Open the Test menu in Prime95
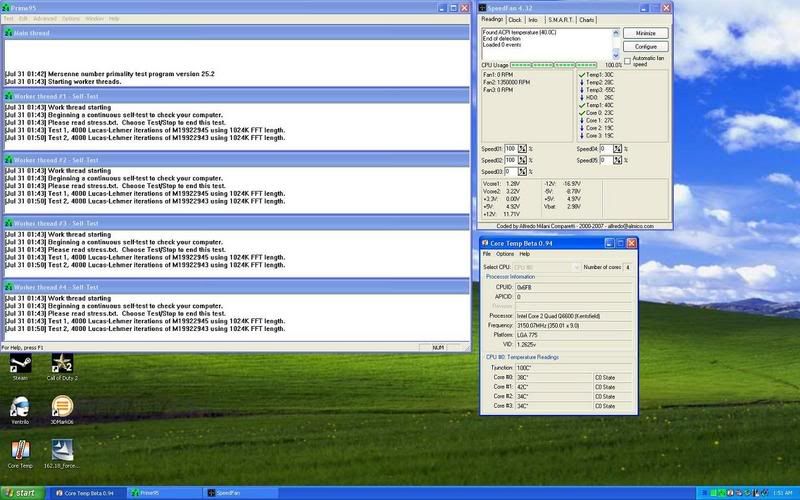The height and width of the screenshot is (500, 800). [x=9, y=19]
